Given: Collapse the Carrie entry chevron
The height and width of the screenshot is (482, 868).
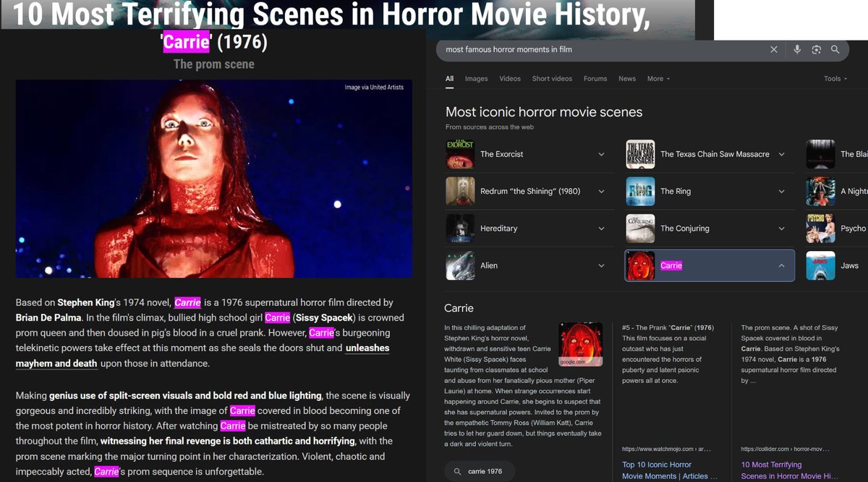Looking at the screenshot, I should pyautogui.click(x=781, y=266).
